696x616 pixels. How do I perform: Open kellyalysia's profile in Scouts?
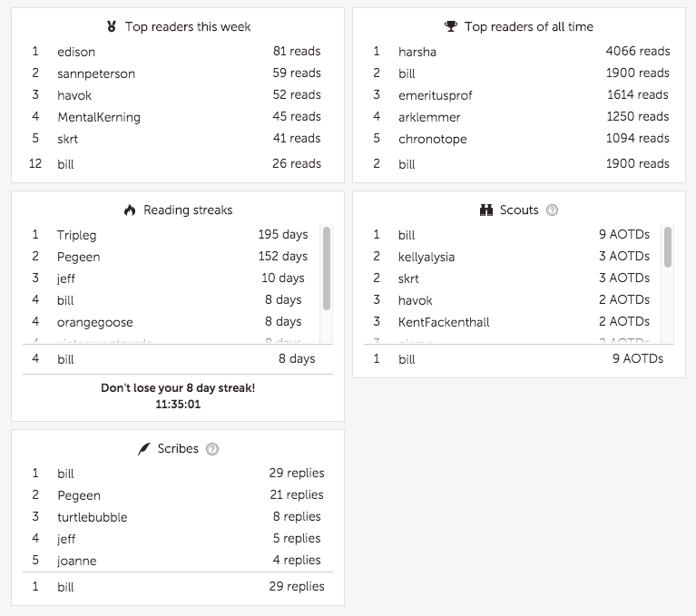[x=426, y=257]
